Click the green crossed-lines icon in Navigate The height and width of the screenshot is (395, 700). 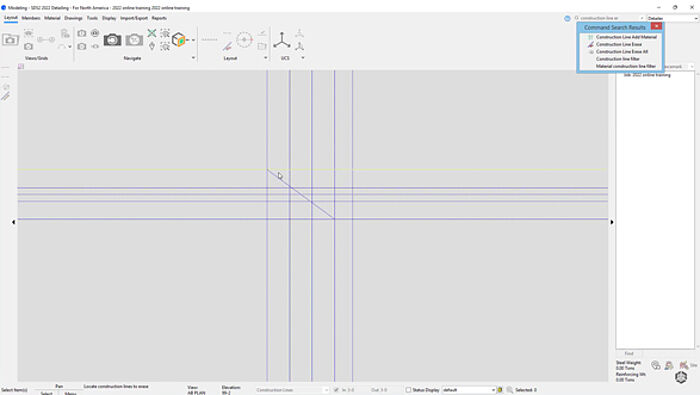tap(152, 33)
